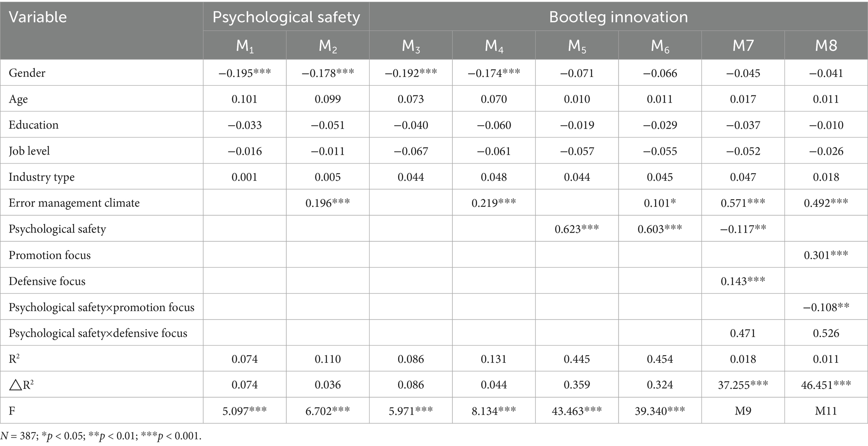Screen dimensions: 868x446
Task: Select the 0.623*** coefficient cell
Action: pyautogui.click(x=577, y=229)
